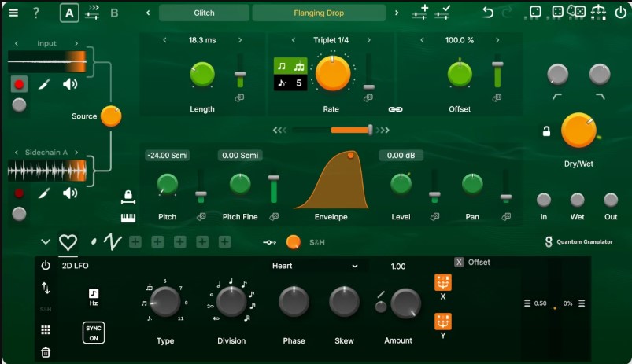Click the Input record button
Image resolution: width=632 pixels, height=364 pixels.
(x=19, y=84)
